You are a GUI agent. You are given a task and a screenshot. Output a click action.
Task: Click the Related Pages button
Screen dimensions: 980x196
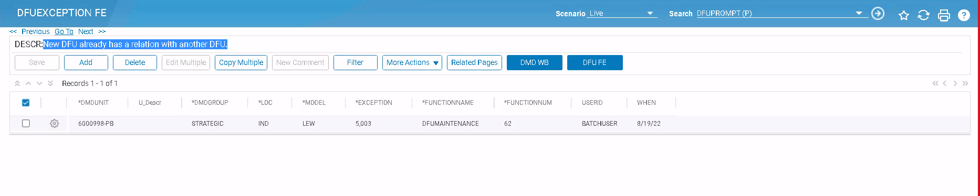(474, 62)
